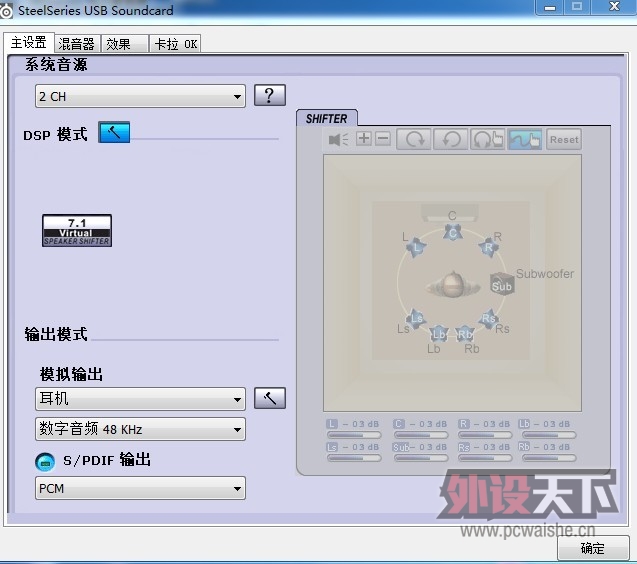
Task: Close the SteelSeries USB Soundcard window
Action: click(614, 7)
